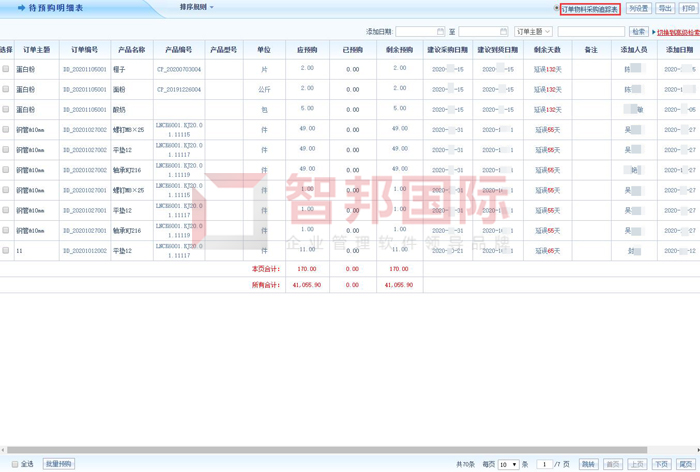
Task: Click the 订单编号 column header
Action: coord(85,49)
